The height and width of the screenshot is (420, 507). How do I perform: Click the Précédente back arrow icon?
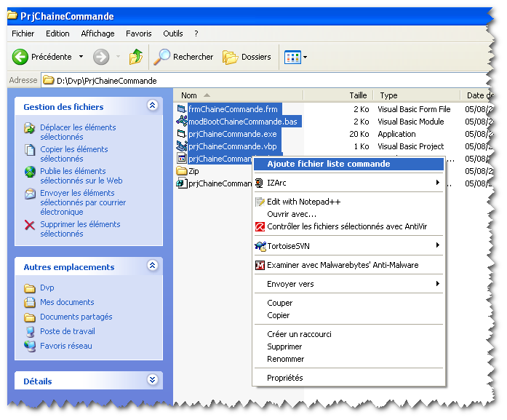click(20, 57)
